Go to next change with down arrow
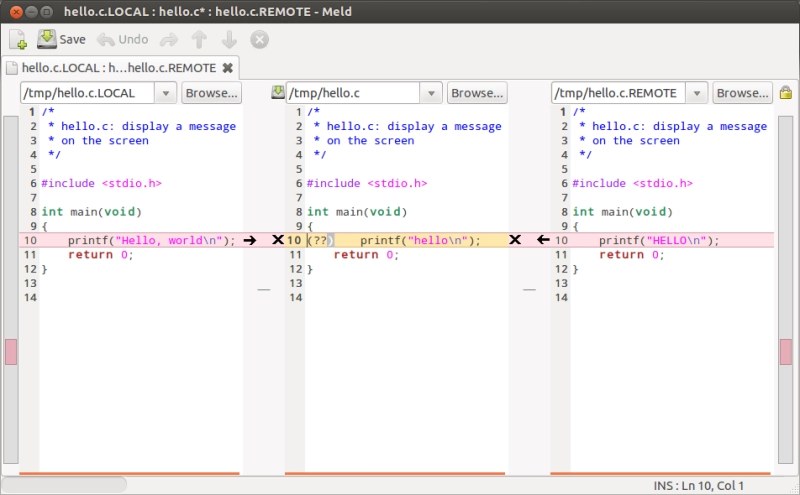The image size is (800, 495). [x=229, y=39]
